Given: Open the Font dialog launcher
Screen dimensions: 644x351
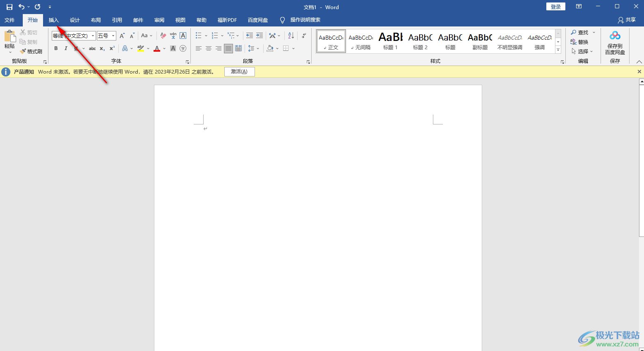Looking at the screenshot, I should click(x=187, y=62).
